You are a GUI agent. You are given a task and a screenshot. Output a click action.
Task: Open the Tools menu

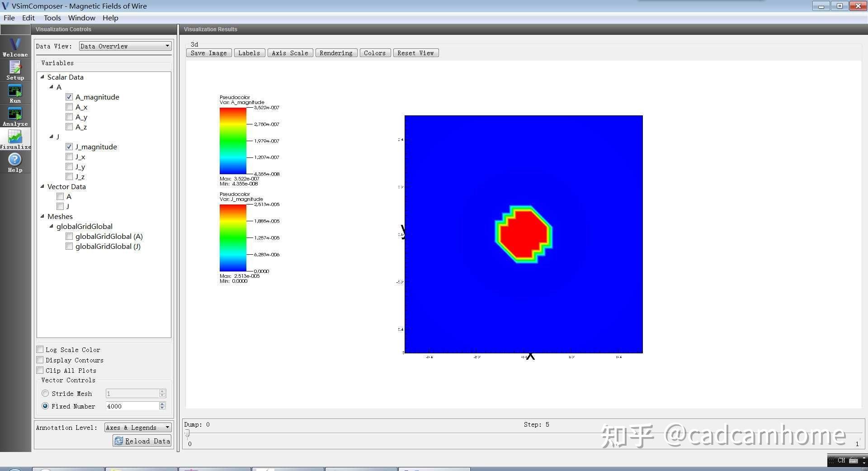point(52,18)
